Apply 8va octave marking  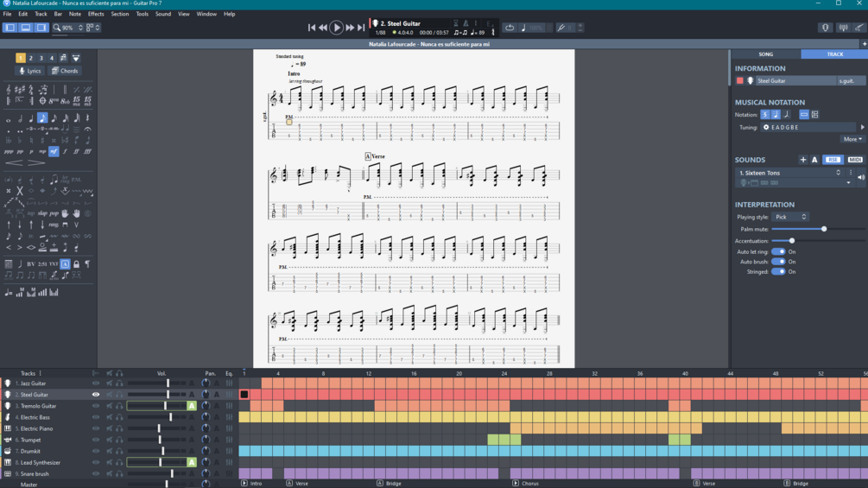point(54,101)
